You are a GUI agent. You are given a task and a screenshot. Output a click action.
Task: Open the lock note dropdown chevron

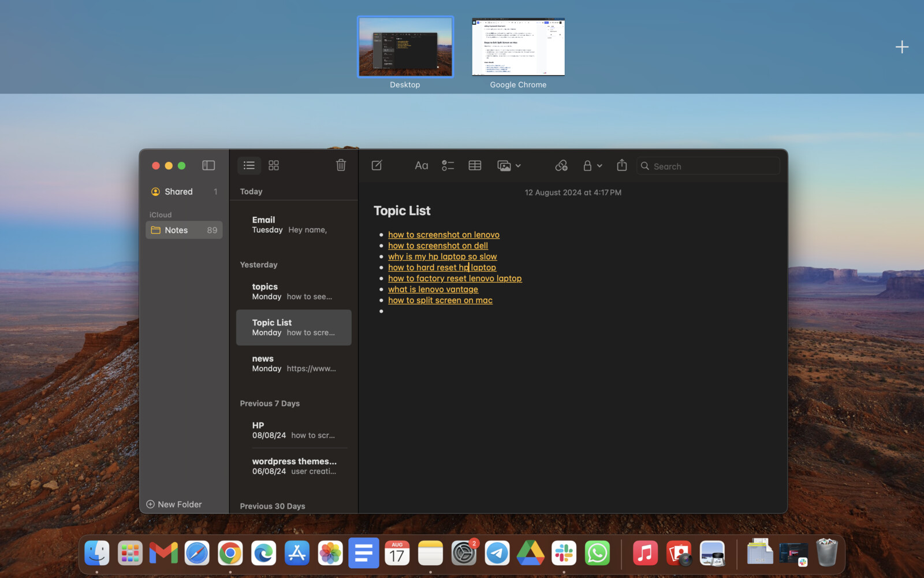point(599,165)
